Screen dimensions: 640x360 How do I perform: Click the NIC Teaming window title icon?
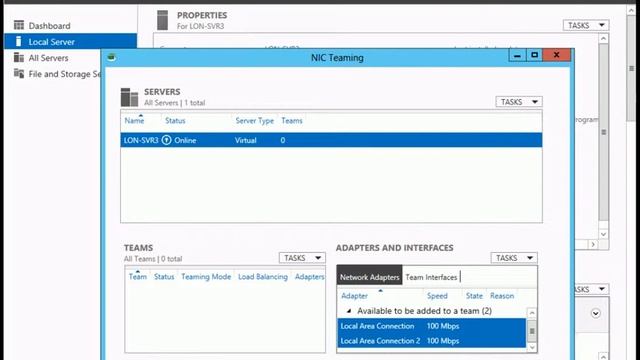tap(111, 58)
